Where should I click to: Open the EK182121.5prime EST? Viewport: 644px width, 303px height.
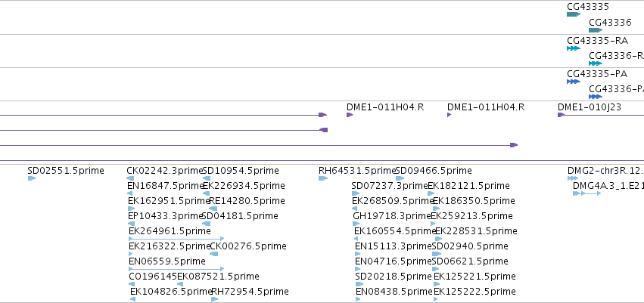[x=431, y=193]
